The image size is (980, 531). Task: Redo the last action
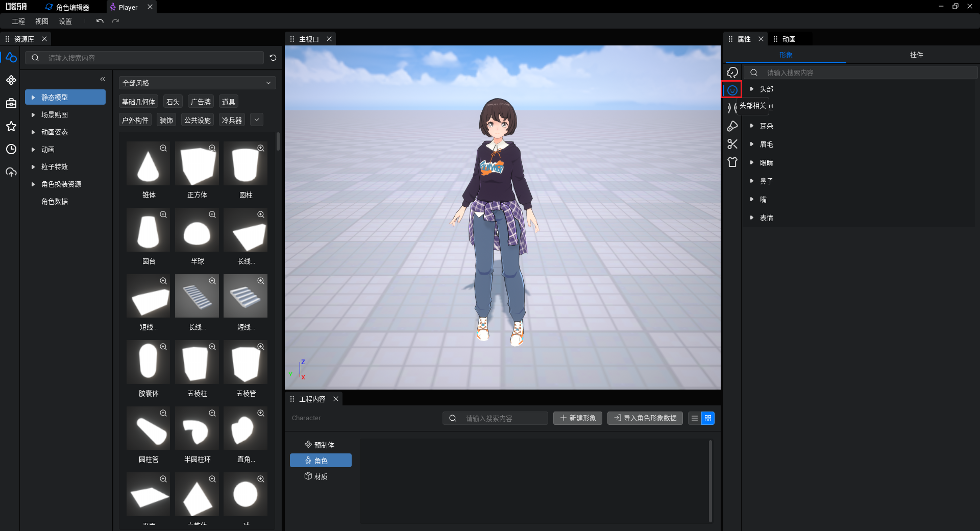tap(115, 21)
